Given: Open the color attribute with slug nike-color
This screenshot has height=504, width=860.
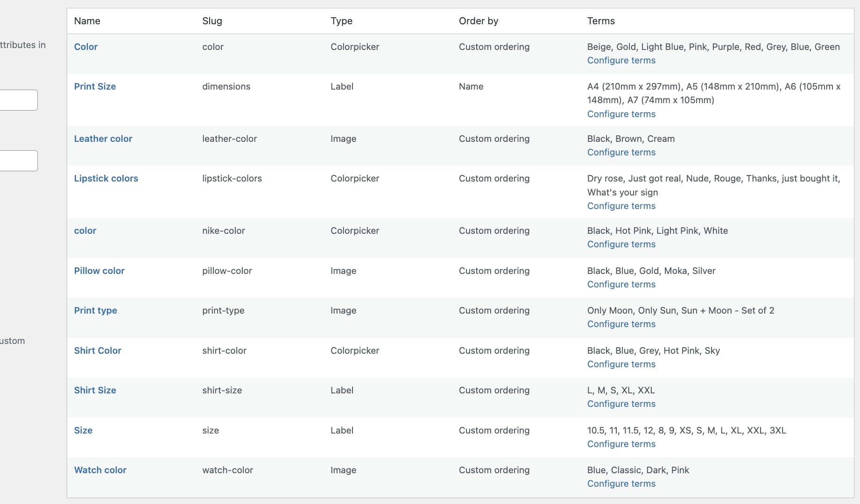Looking at the screenshot, I should point(85,231).
